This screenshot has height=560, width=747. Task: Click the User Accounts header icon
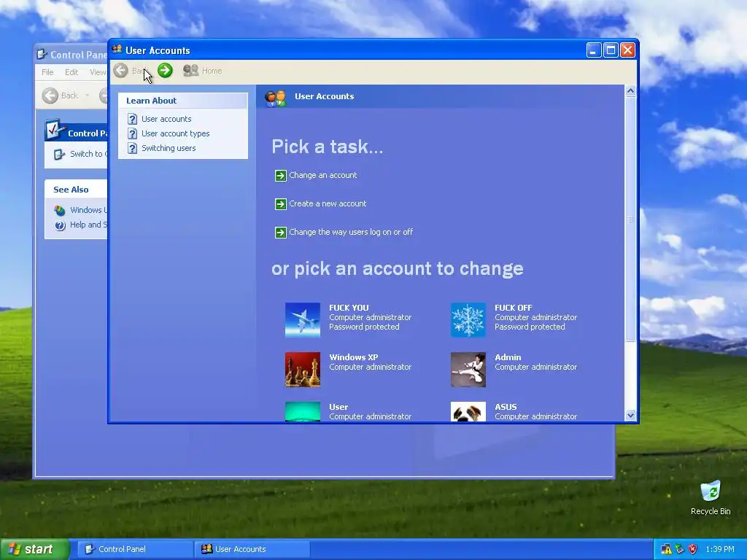pos(275,98)
